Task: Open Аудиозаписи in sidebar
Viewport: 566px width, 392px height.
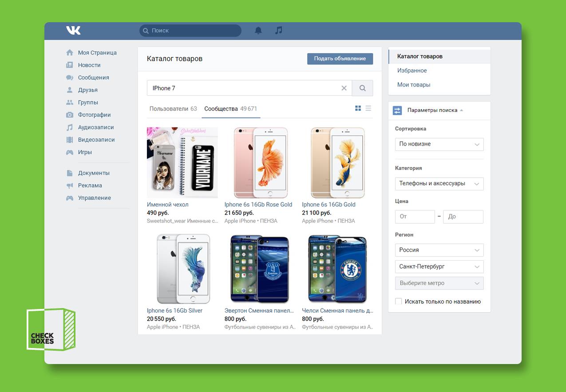Action: coord(96,127)
